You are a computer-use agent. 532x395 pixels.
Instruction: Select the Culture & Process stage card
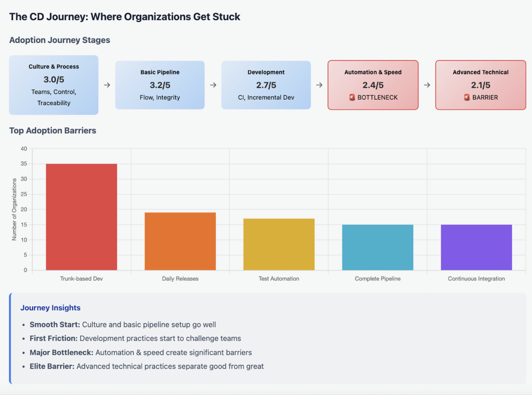tap(54, 85)
